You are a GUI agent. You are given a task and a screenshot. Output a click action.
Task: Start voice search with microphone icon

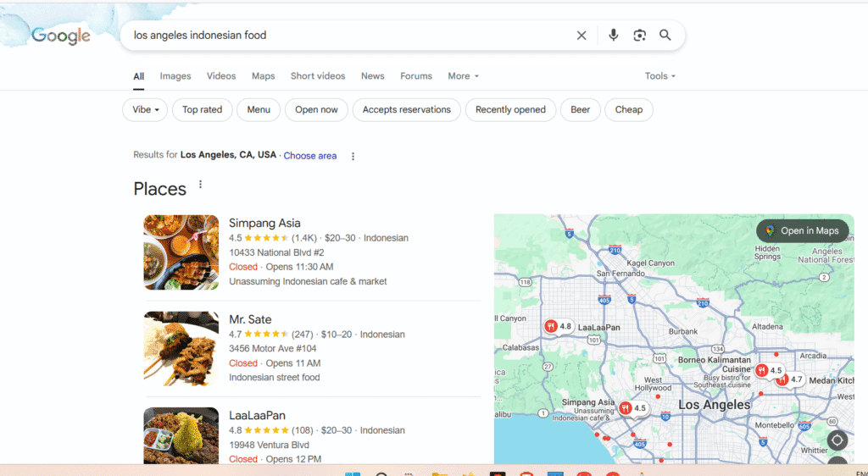614,36
